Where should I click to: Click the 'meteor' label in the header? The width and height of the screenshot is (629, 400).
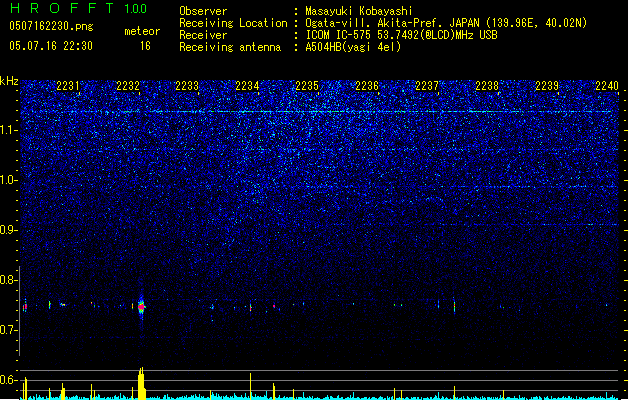tap(142, 31)
